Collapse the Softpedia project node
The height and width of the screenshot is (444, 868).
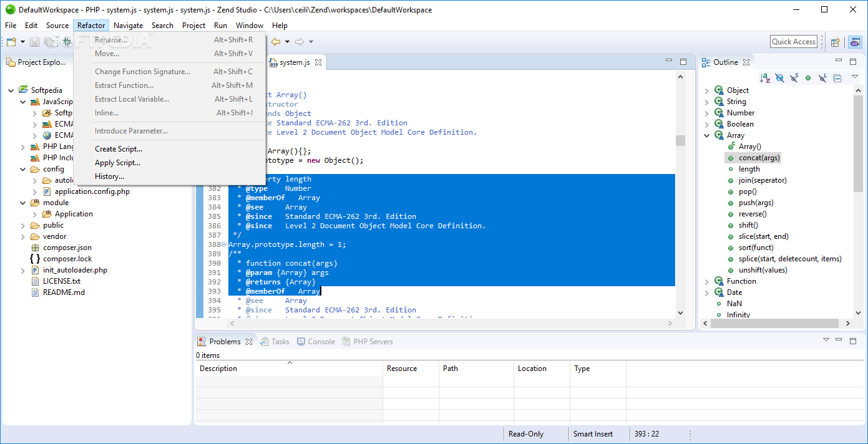point(11,90)
